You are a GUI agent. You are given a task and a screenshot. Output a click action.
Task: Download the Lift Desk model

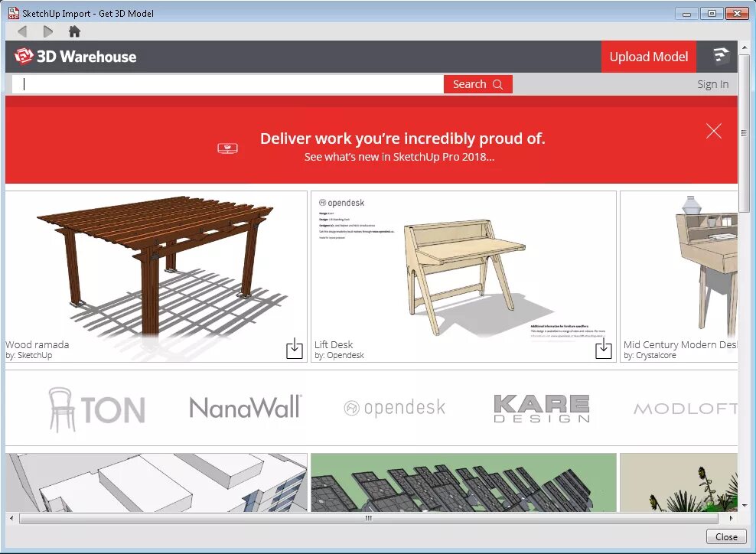603,348
